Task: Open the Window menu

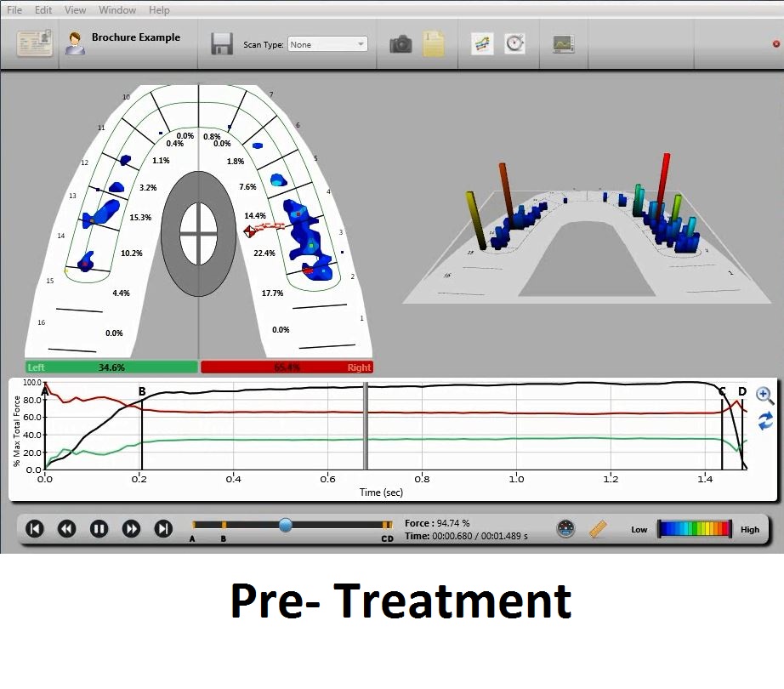Action: 117,10
